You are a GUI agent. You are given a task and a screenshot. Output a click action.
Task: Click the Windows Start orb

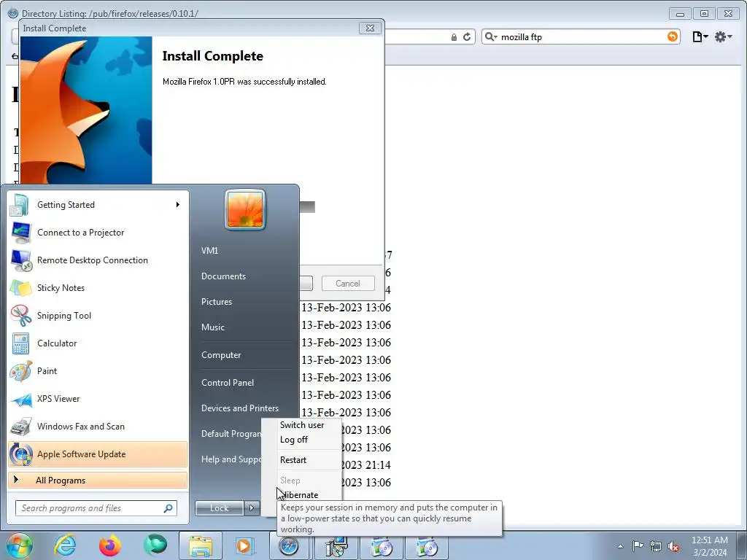pyautogui.click(x=20, y=546)
